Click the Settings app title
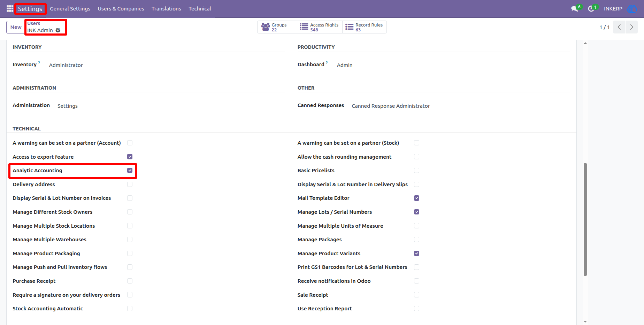 pos(30,9)
